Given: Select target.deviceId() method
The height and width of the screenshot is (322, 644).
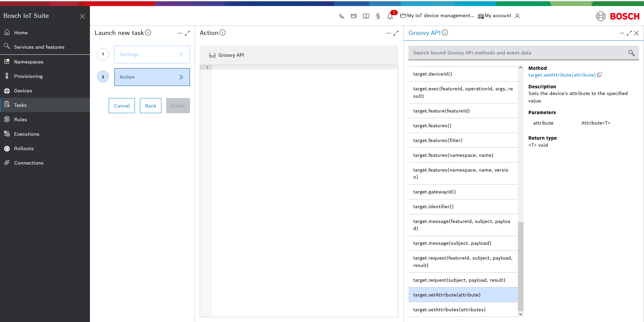Looking at the screenshot, I should coord(463,74).
